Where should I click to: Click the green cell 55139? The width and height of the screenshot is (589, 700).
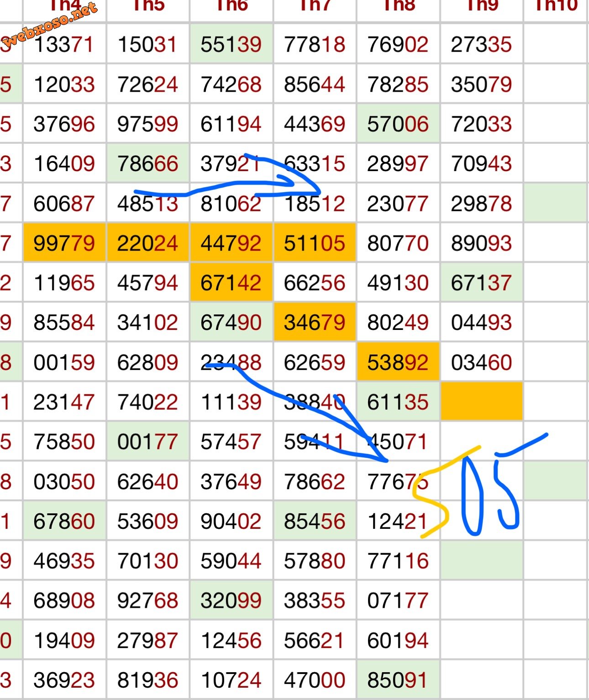point(231,45)
